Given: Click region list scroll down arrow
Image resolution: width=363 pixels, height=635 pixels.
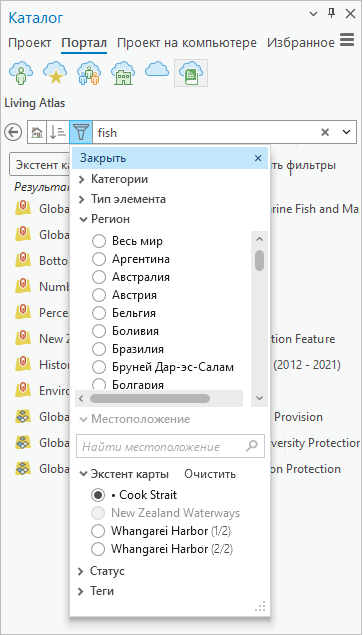Looking at the screenshot, I should tap(260, 398).
